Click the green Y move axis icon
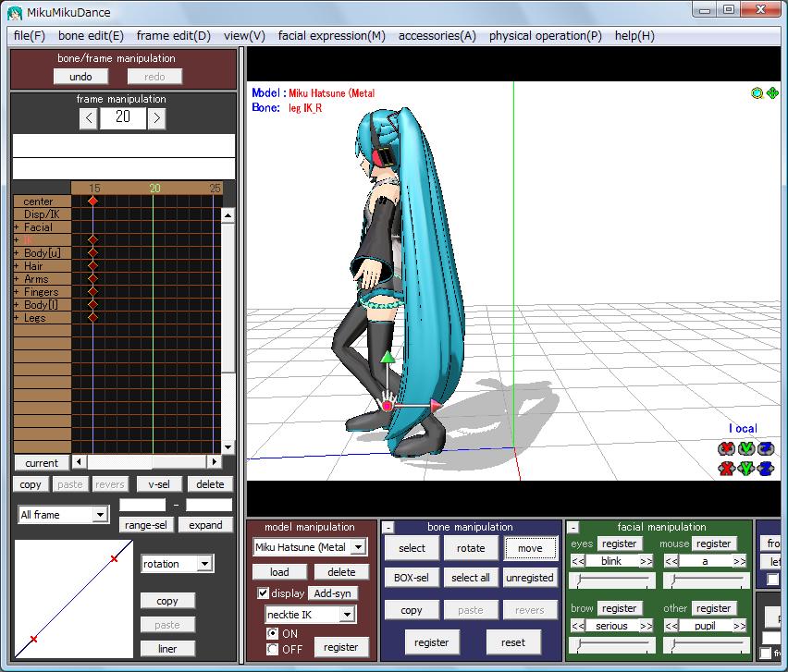The width and height of the screenshot is (788, 672). pyautogui.click(x=746, y=469)
